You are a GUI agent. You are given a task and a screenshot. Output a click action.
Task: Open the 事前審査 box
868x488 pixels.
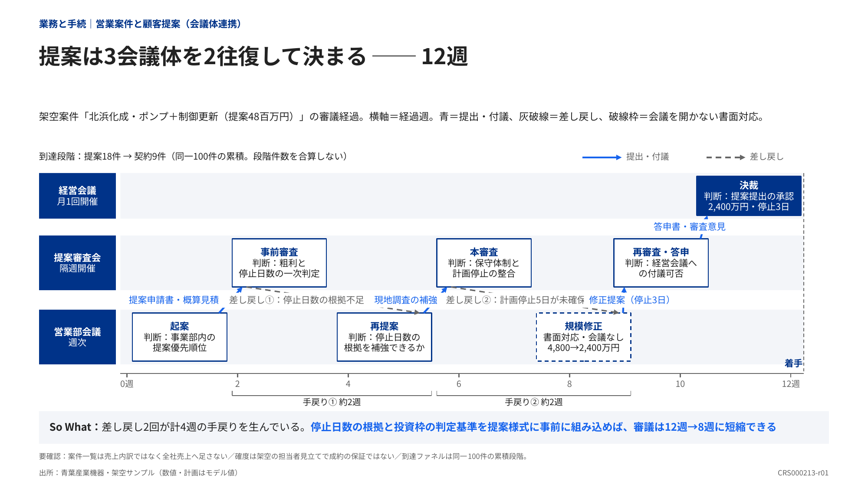pyautogui.click(x=279, y=263)
